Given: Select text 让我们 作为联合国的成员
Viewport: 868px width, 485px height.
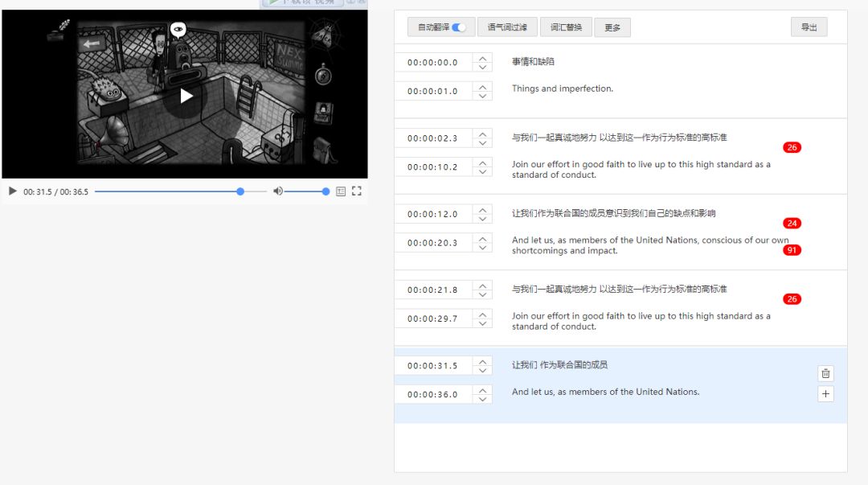Looking at the screenshot, I should tap(559, 364).
